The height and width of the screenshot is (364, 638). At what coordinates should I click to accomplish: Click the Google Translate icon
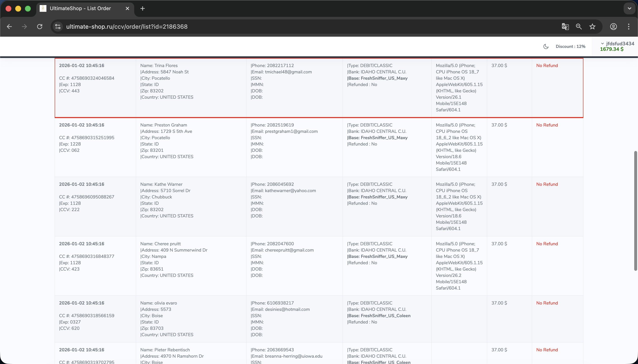click(x=565, y=27)
